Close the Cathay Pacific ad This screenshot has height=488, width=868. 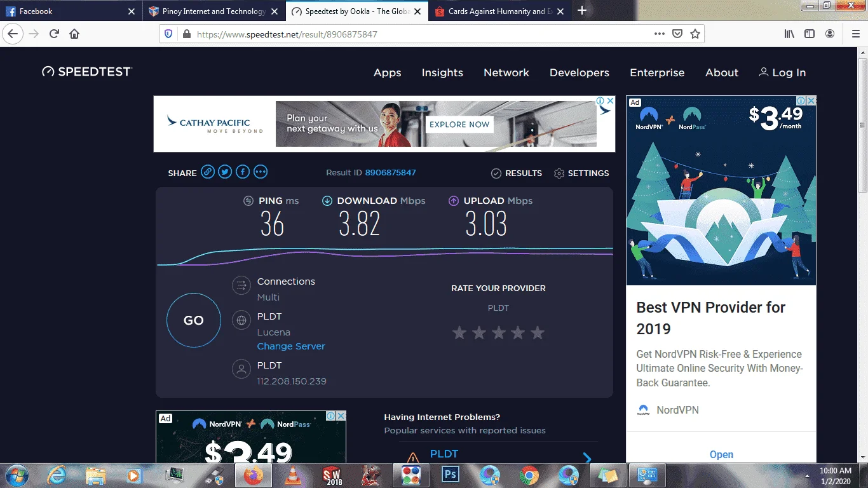(609, 101)
